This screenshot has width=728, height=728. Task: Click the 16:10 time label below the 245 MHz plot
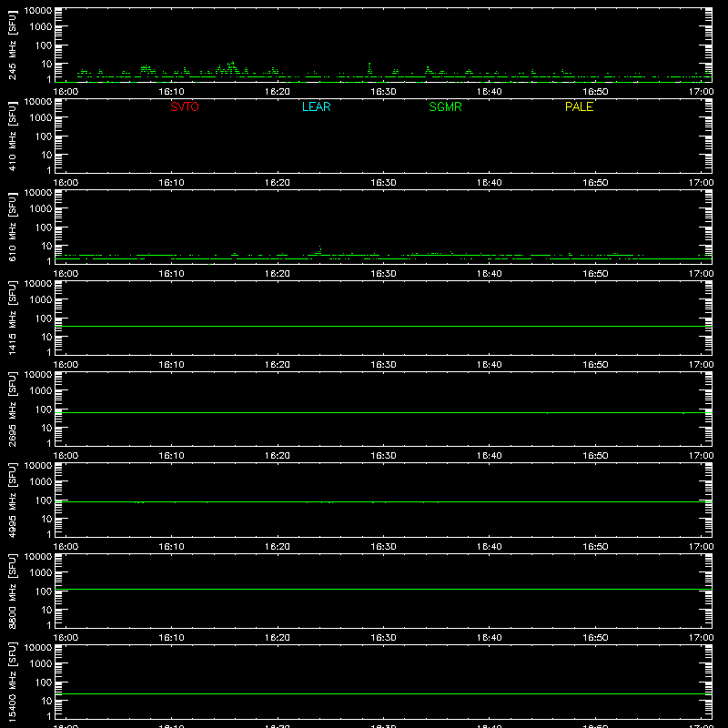(171, 92)
